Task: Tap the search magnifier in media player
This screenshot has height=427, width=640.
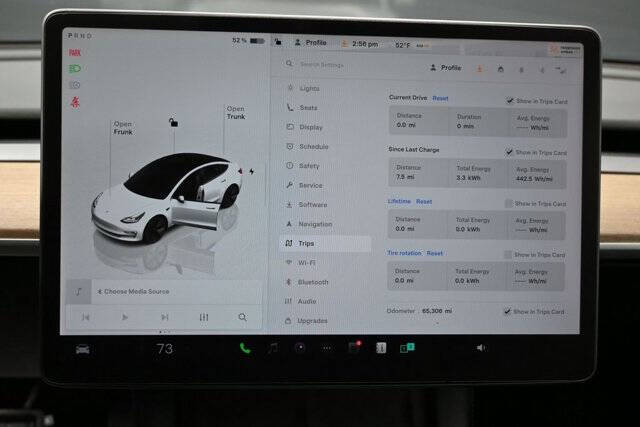Action: click(x=242, y=317)
